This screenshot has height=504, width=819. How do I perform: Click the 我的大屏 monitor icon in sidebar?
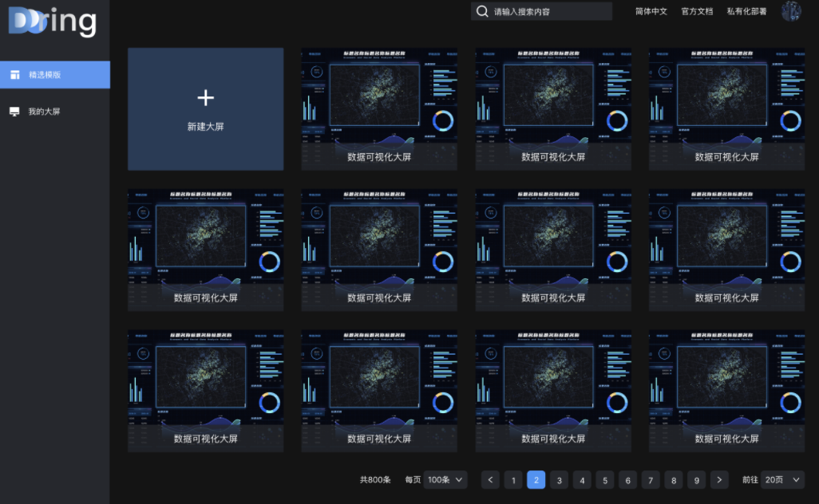[14, 112]
